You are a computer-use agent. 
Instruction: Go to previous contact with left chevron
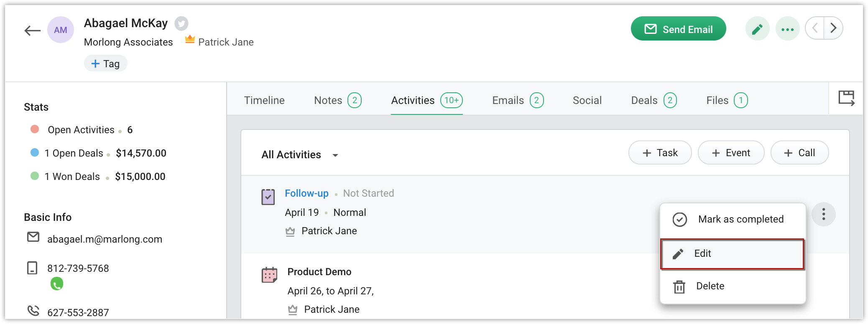(815, 28)
